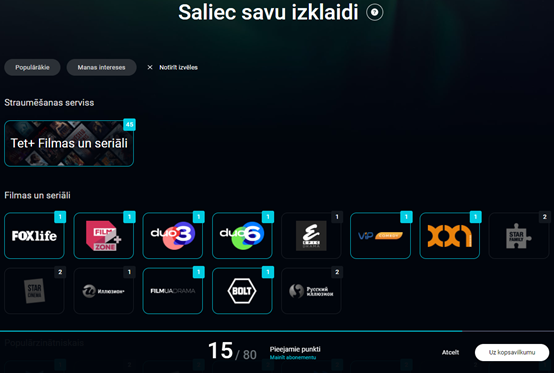Open the help question mark icon by the title
The width and height of the screenshot is (554, 373).
[x=375, y=13]
